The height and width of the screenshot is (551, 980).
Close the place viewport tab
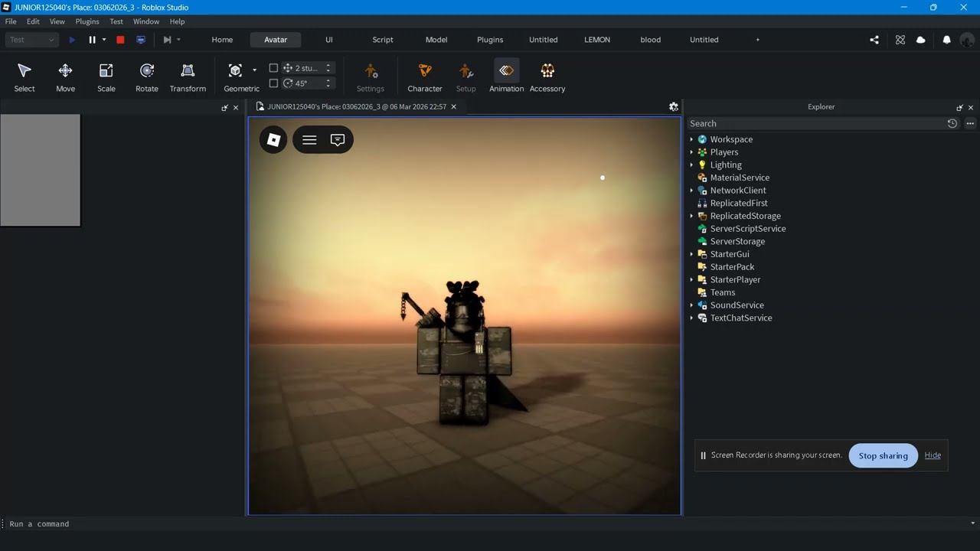(x=453, y=107)
